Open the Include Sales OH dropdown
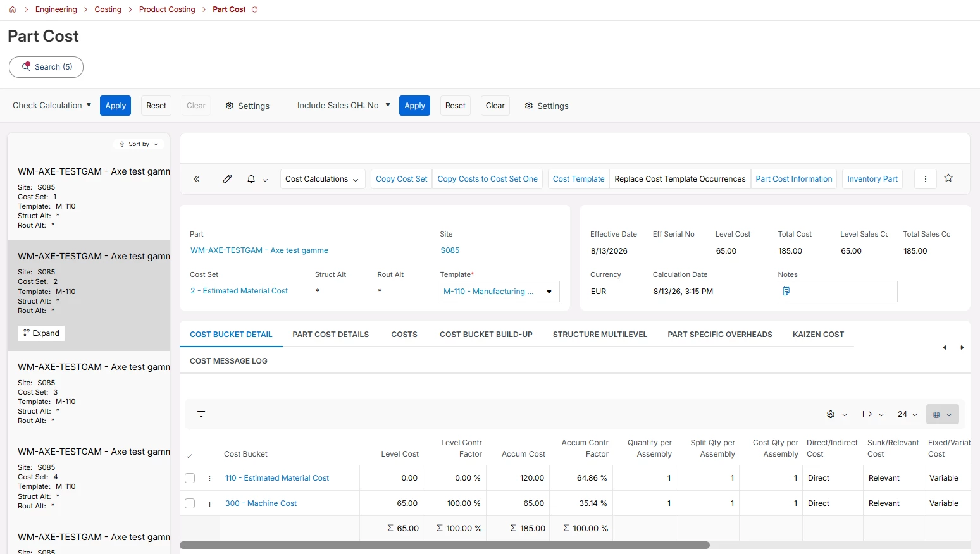Screen dimensions: 980x554 (344, 106)
